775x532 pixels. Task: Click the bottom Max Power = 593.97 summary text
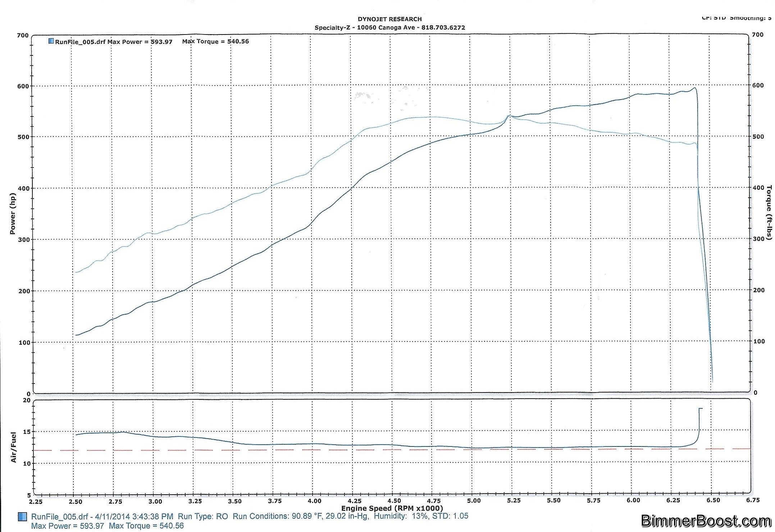68,526
